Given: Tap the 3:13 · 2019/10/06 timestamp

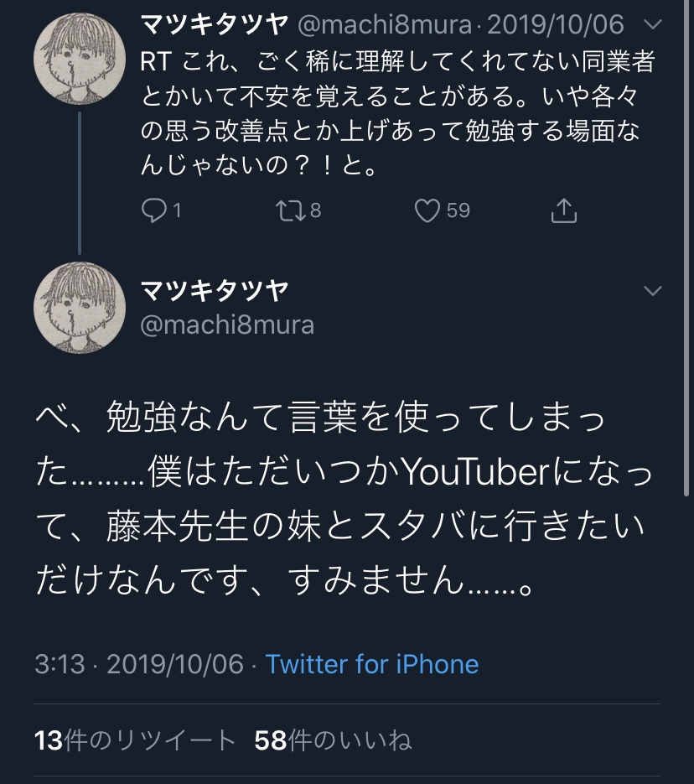Looking at the screenshot, I should [139, 664].
